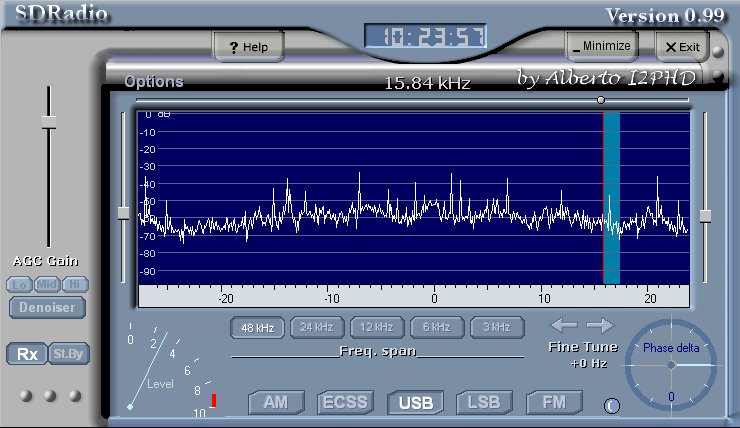
Task: Select AM demodulation mode
Action: 275,403
